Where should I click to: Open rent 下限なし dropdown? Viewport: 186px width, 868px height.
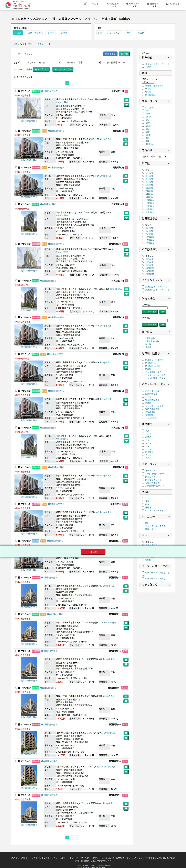pos(148,79)
